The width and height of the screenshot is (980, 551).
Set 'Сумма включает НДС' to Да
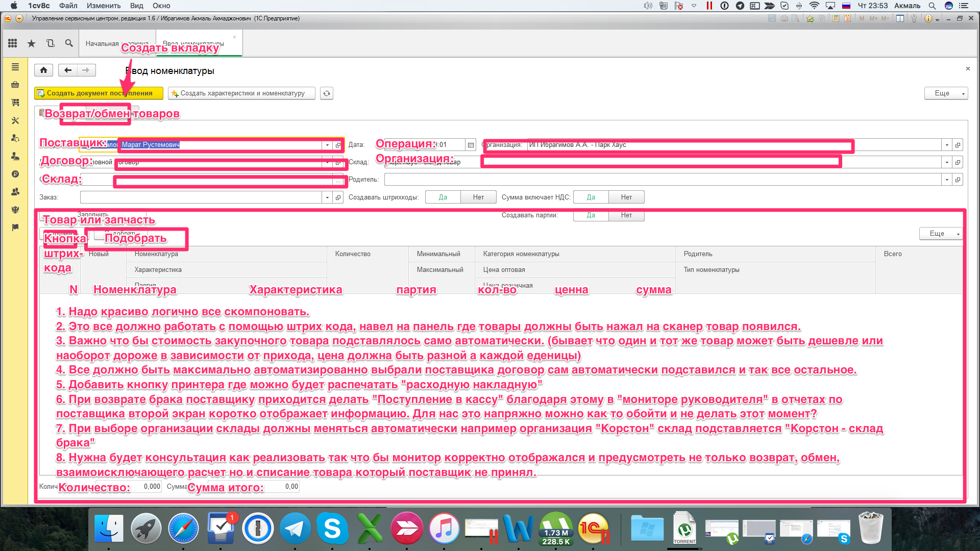591,197
